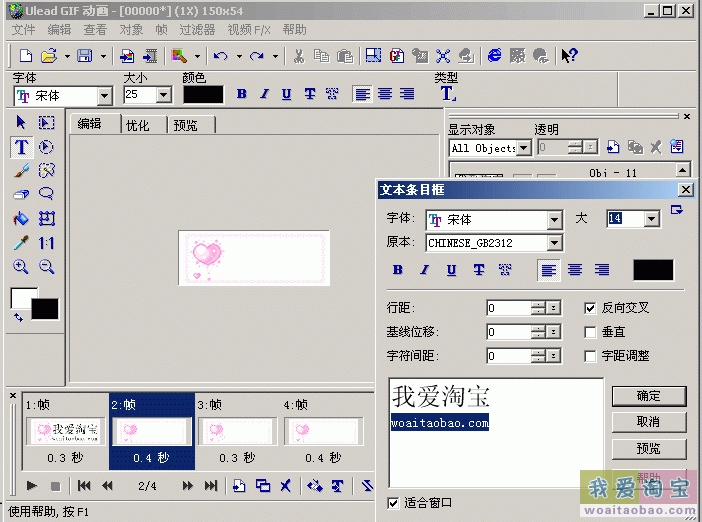Select the paintbrush tool
The width and height of the screenshot is (702, 522).
pyautogui.click(x=21, y=171)
